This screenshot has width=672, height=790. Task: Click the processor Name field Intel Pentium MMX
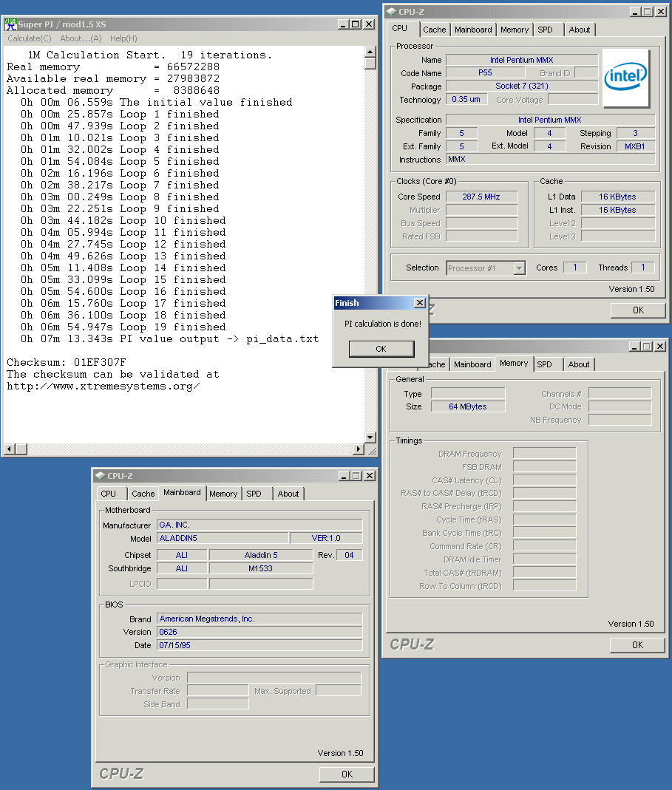pos(522,60)
